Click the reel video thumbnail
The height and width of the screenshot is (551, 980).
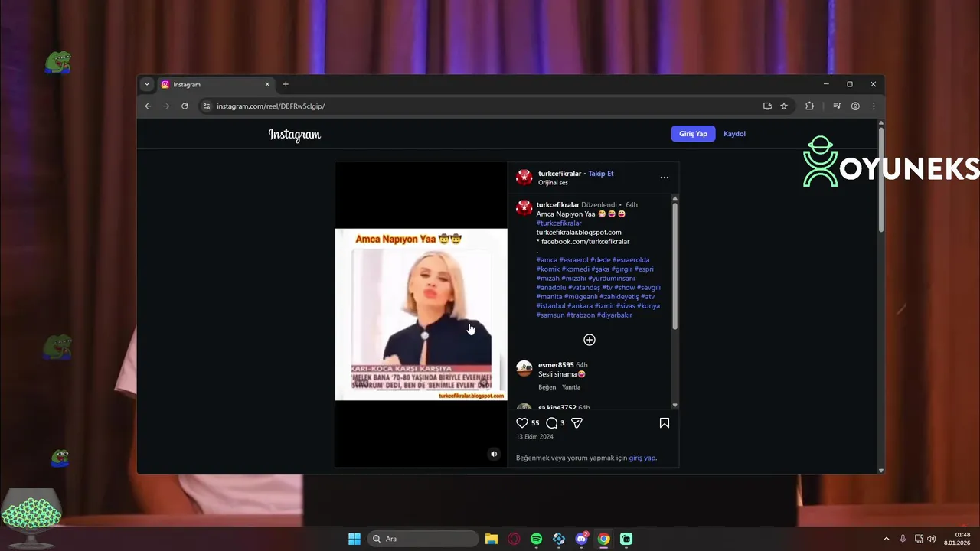pyautogui.click(x=421, y=315)
